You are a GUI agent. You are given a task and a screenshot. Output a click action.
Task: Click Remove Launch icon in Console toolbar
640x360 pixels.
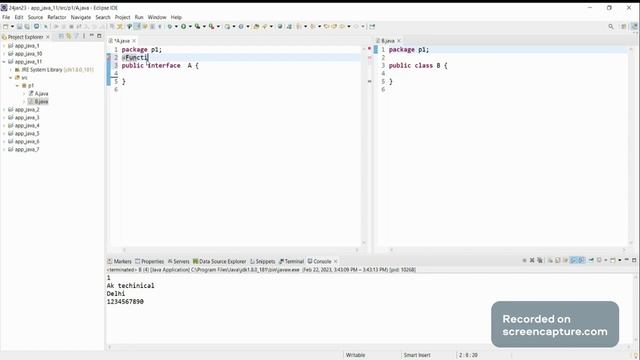(x=532, y=260)
